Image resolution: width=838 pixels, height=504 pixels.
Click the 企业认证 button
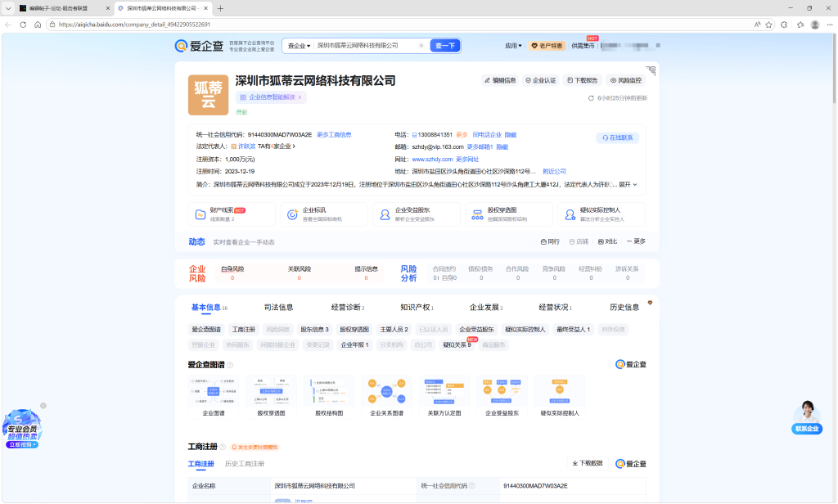click(x=541, y=81)
